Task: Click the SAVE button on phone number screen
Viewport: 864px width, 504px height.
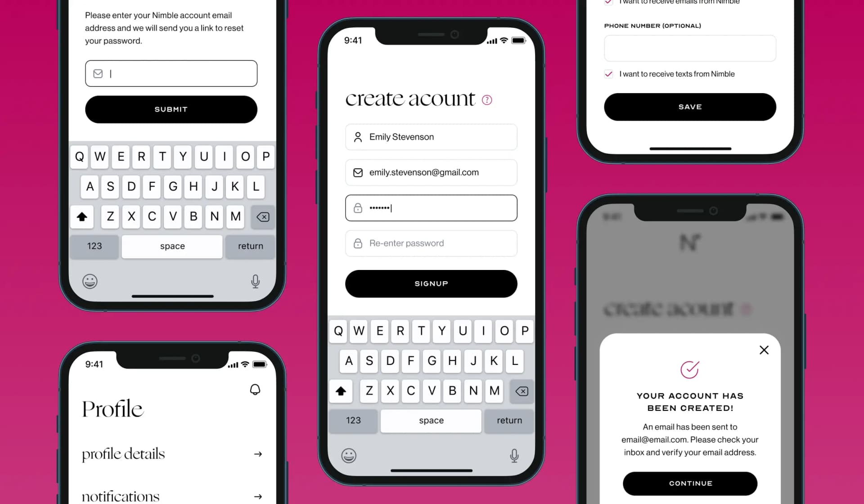Action: (x=690, y=107)
